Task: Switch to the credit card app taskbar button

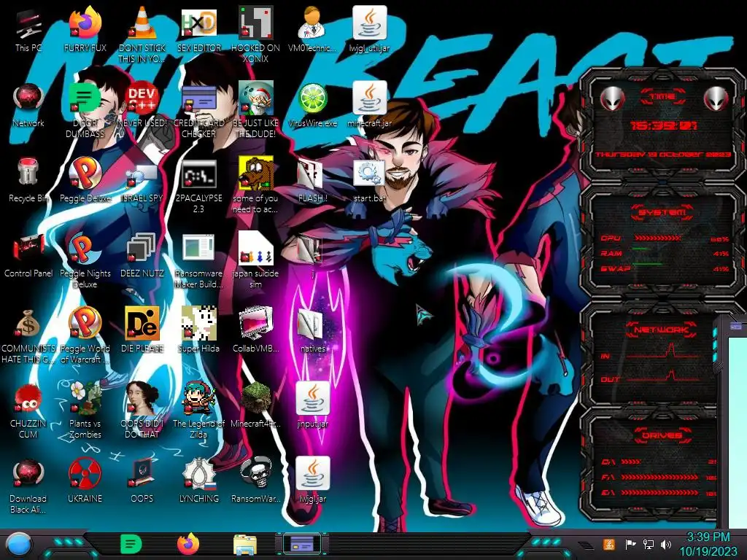Action: (301, 544)
